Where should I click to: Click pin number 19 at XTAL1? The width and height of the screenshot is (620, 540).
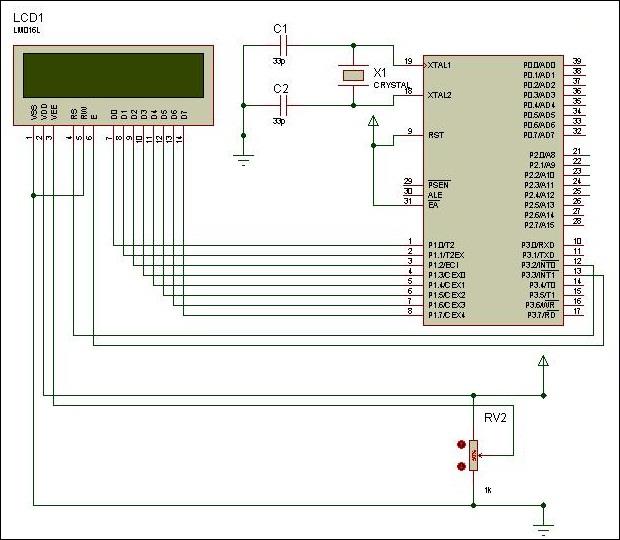click(408, 61)
